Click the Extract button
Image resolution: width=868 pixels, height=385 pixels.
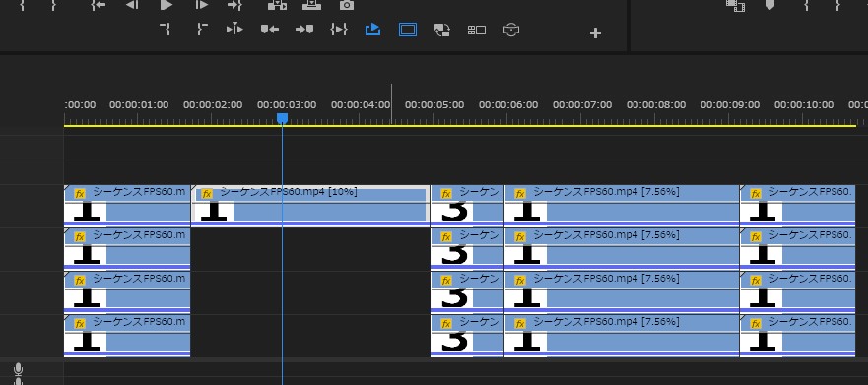pyautogui.click(x=311, y=4)
